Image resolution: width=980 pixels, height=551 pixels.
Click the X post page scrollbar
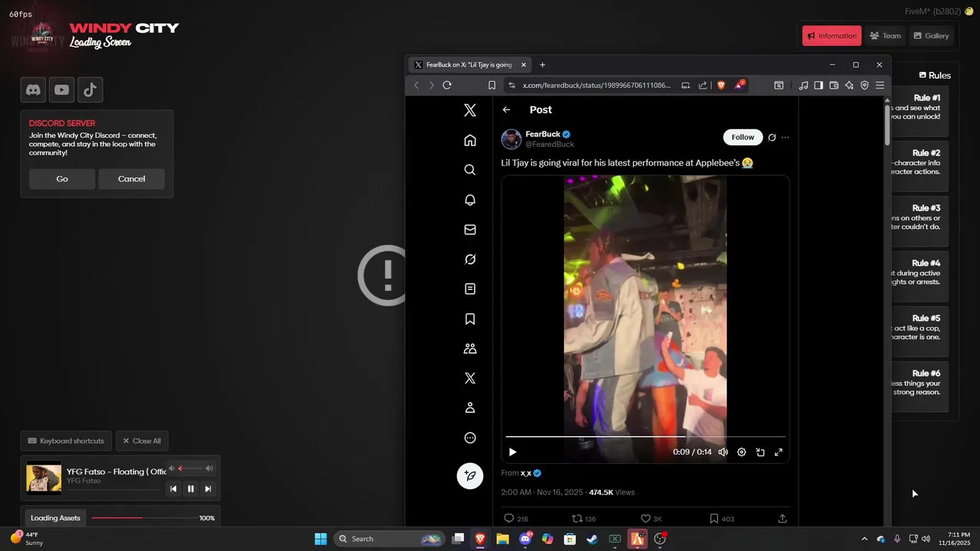pos(887,125)
